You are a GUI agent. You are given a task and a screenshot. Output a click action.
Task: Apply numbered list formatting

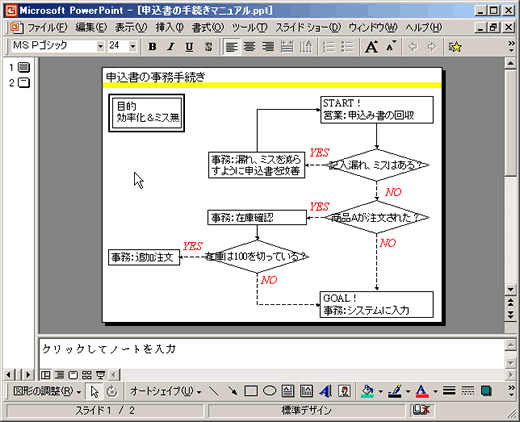tap(329, 47)
